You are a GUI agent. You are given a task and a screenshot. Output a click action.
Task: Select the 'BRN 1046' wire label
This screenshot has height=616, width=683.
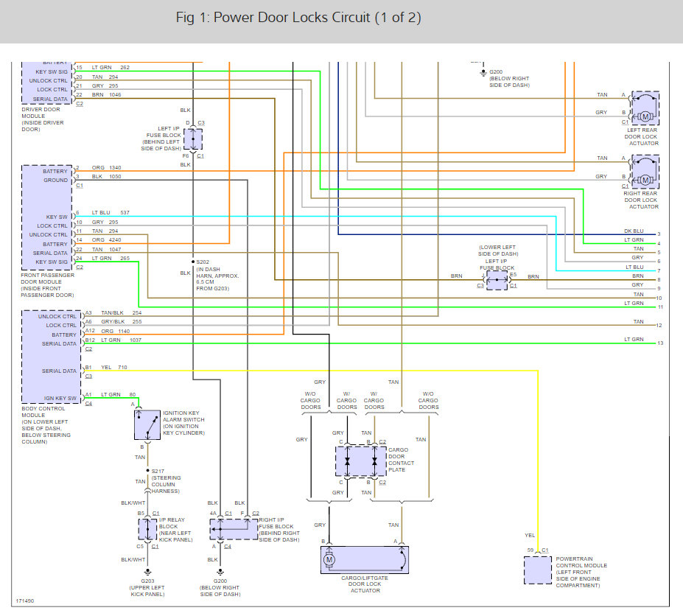pyautogui.click(x=106, y=94)
